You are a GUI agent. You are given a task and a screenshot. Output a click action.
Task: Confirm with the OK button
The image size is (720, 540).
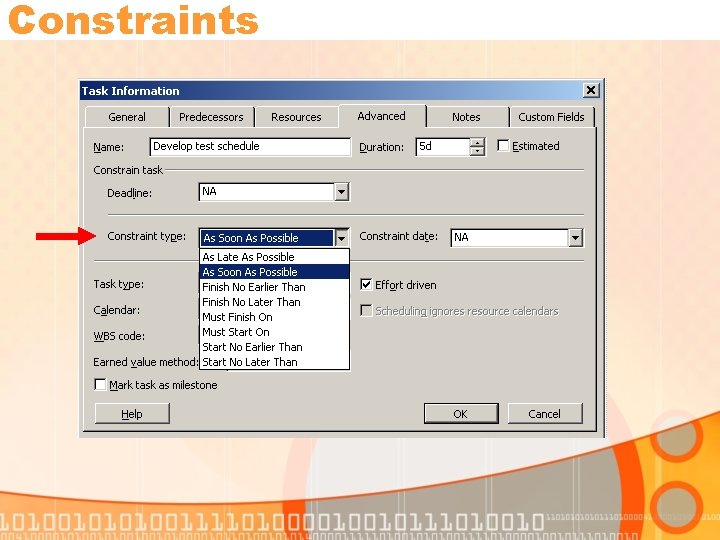[x=461, y=414]
